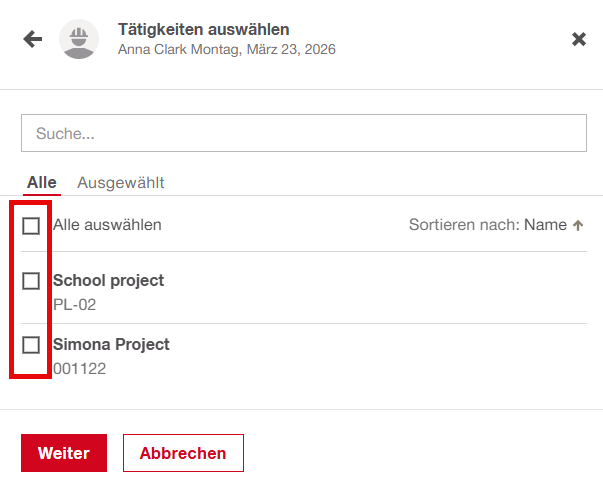The width and height of the screenshot is (603, 487).
Task: Switch to the Alle tab
Action: [42, 182]
